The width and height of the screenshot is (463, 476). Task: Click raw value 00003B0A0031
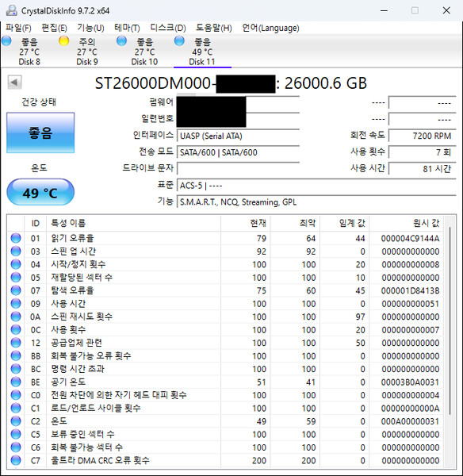410,382
